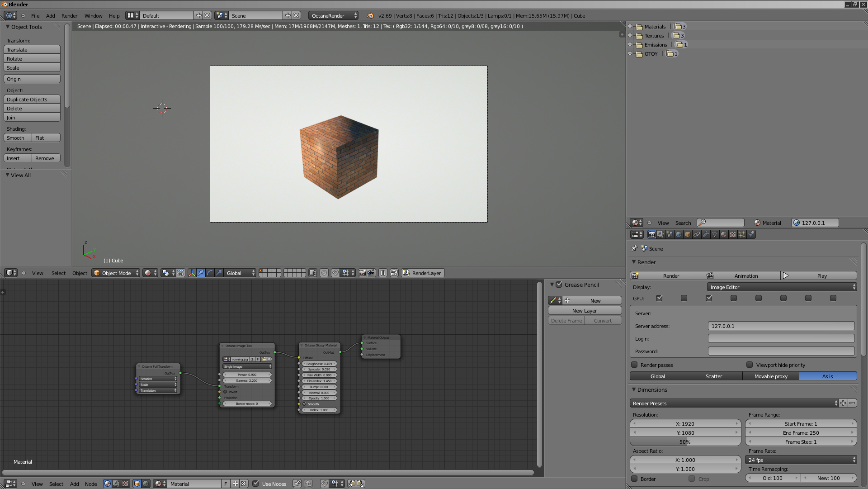Enable the Render passes checkbox
Image resolution: width=868 pixels, height=489 pixels.
tap(634, 365)
